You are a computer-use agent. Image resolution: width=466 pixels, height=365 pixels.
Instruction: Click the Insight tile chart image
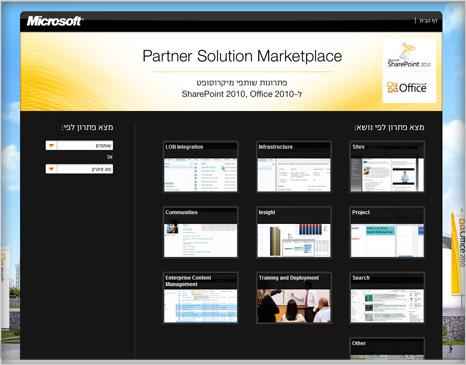pos(294,240)
